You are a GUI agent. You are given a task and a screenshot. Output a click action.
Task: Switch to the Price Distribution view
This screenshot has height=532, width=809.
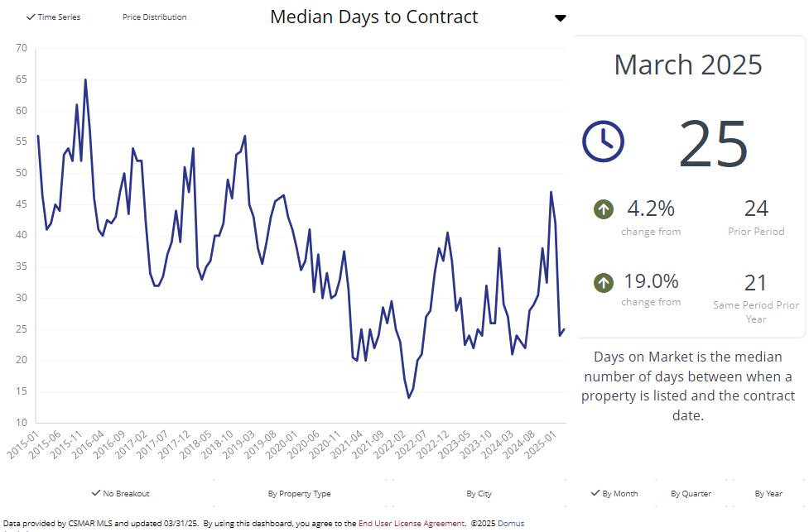154,17
